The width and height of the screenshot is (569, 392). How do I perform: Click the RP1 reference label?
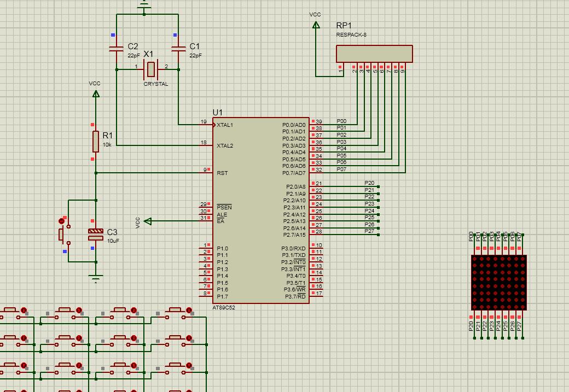tap(344, 25)
